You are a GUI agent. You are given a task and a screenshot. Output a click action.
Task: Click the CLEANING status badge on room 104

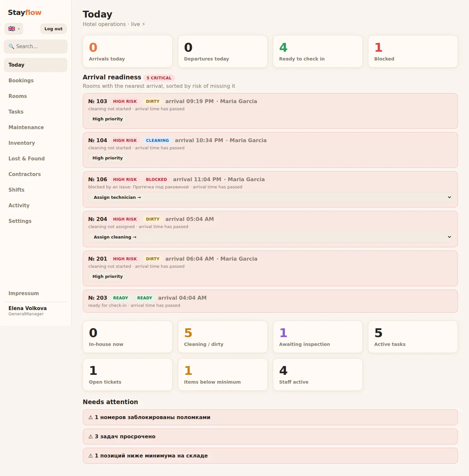tap(158, 141)
